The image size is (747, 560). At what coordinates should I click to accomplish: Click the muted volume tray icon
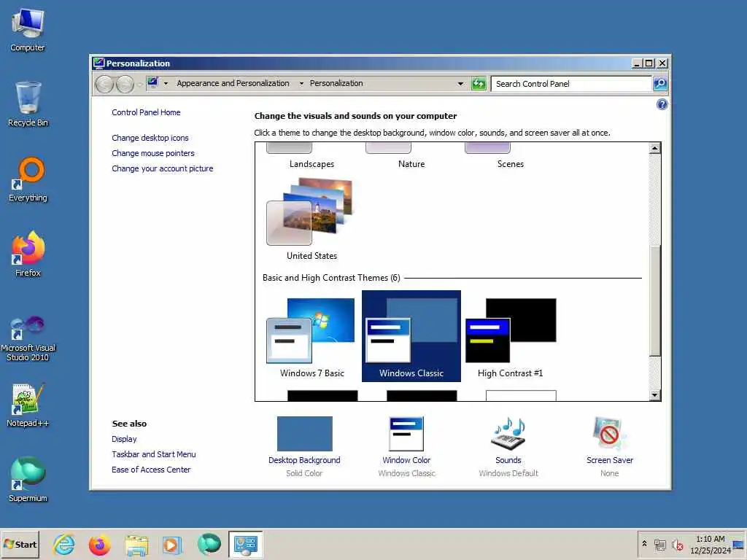point(677,544)
